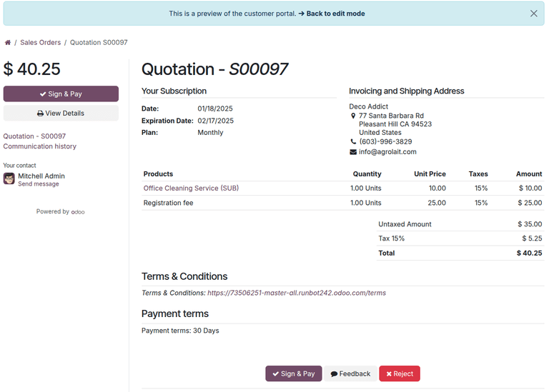Open the Odoo logo link

[78, 212]
